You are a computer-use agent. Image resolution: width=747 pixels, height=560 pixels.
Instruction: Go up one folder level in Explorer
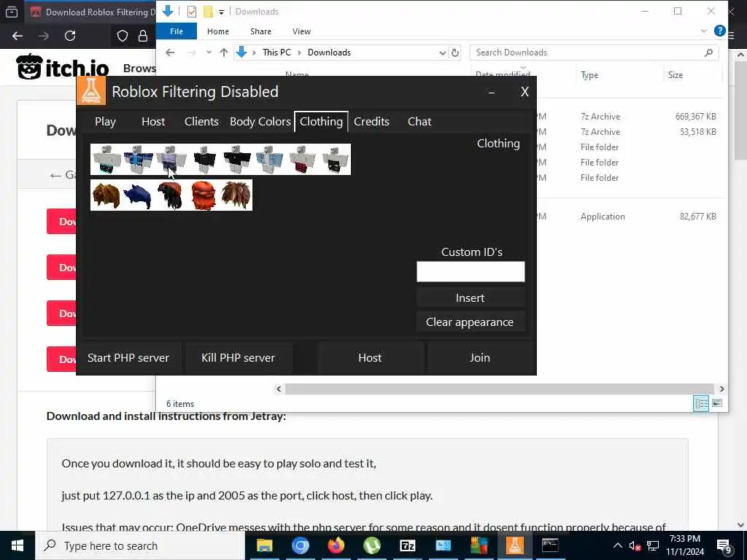point(223,52)
